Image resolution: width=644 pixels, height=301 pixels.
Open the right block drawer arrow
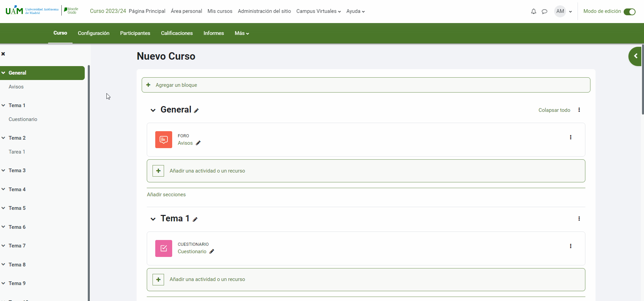coord(636,56)
